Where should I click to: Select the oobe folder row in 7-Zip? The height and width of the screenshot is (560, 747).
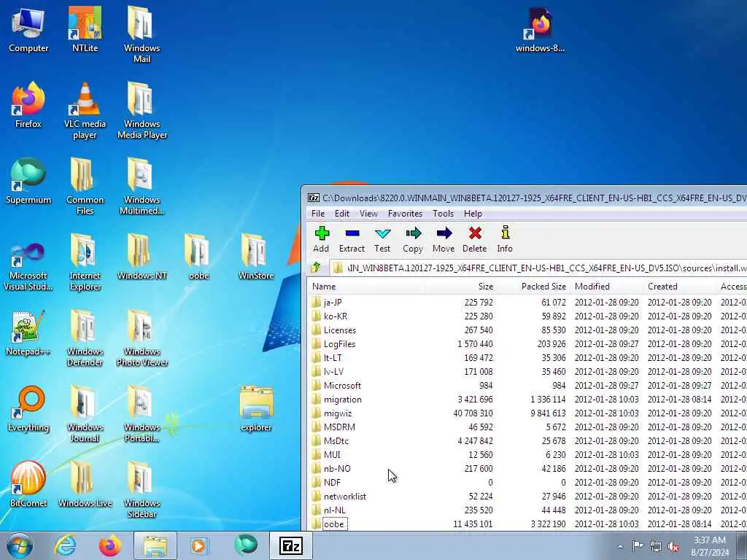[x=528, y=524]
